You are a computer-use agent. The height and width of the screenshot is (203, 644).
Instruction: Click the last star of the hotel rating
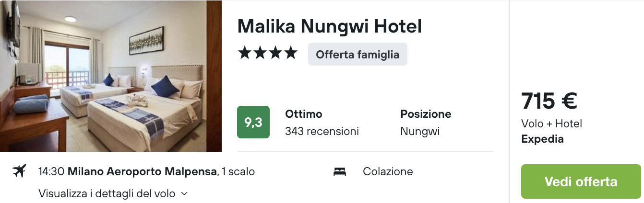290,53
